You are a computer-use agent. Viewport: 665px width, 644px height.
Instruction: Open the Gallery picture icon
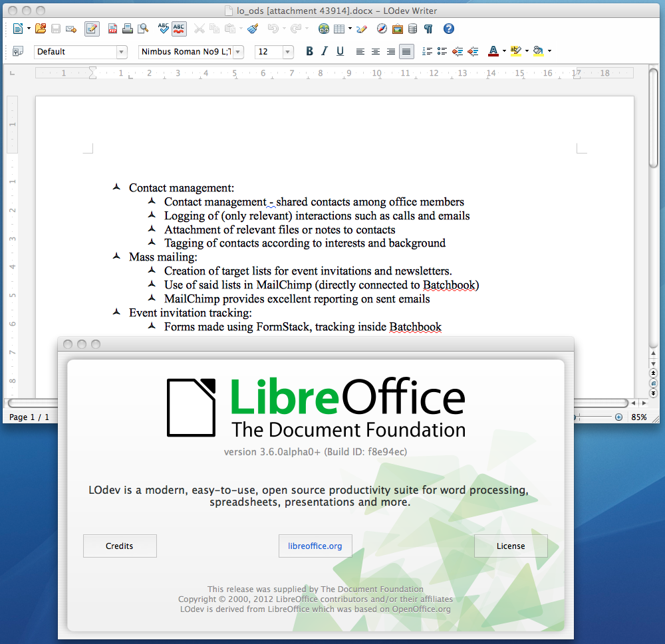coord(397,29)
